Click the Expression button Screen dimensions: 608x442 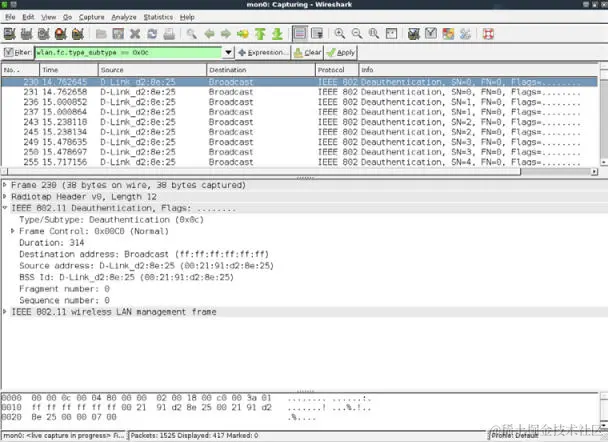263,52
